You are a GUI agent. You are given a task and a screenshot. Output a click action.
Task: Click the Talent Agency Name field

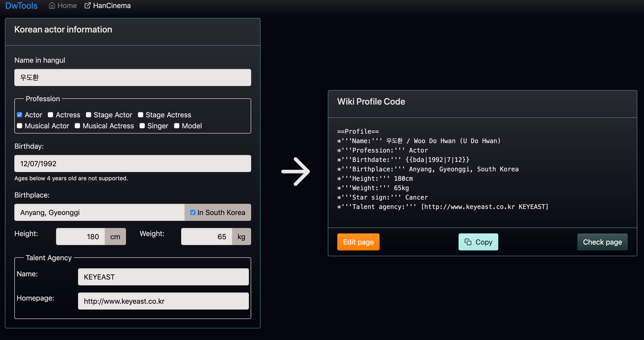tap(163, 277)
